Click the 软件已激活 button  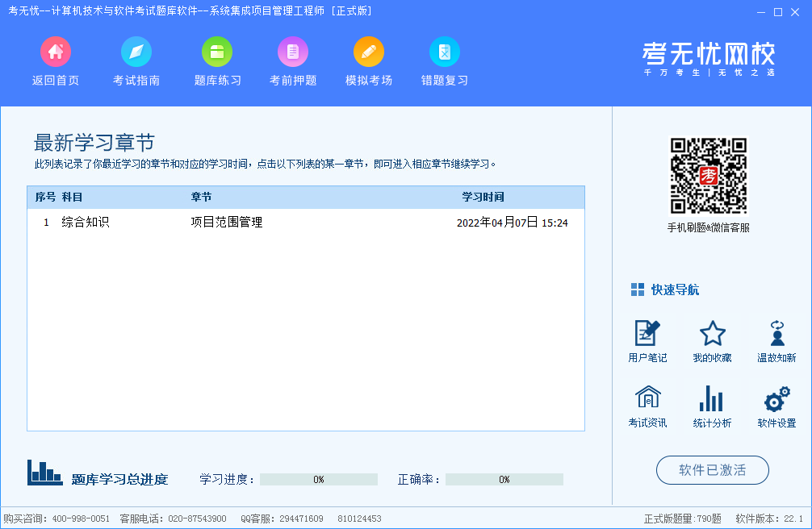pyautogui.click(x=712, y=470)
